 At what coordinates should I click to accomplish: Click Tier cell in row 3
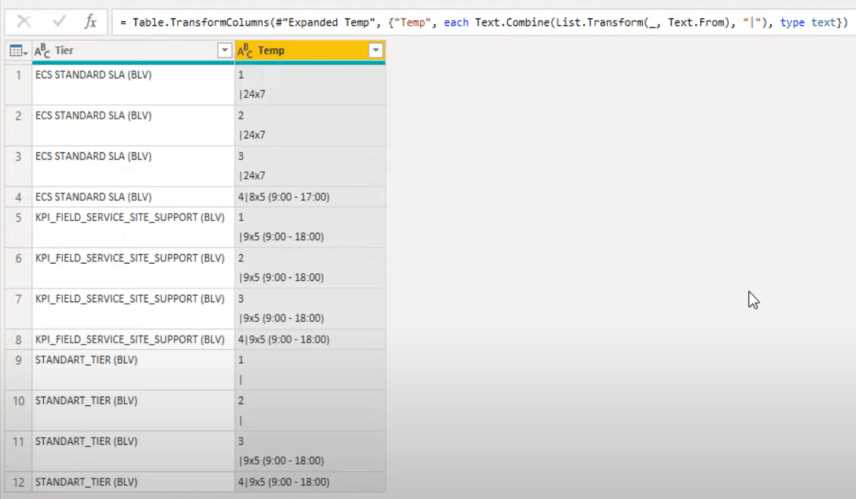(133, 166)
